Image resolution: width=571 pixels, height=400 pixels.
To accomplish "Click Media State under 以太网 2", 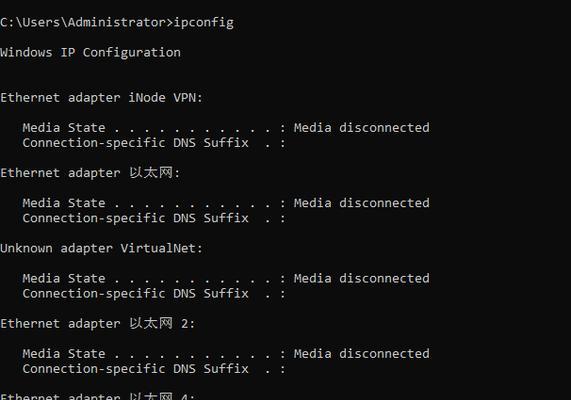I will click(64, 354).
